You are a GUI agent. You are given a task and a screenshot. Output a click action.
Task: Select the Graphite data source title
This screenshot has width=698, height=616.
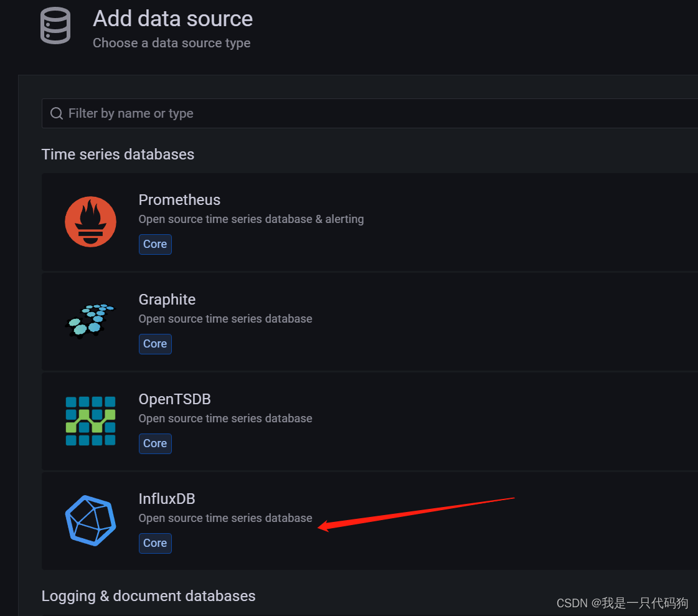(x=167, y=300)
